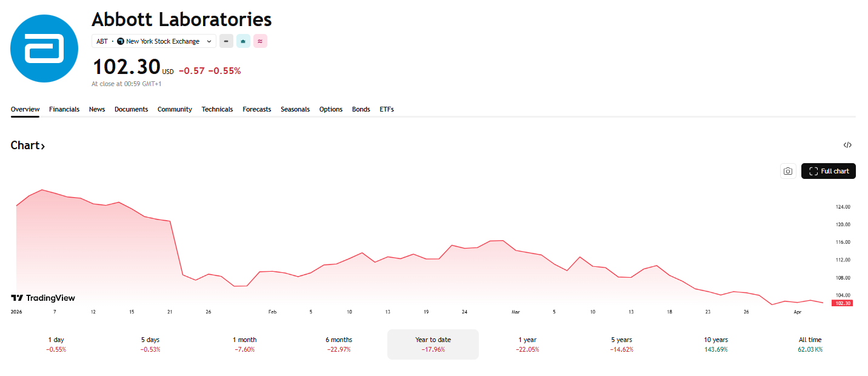Go to the Community tab
868x376 pixels.
[x=175, y=109]
